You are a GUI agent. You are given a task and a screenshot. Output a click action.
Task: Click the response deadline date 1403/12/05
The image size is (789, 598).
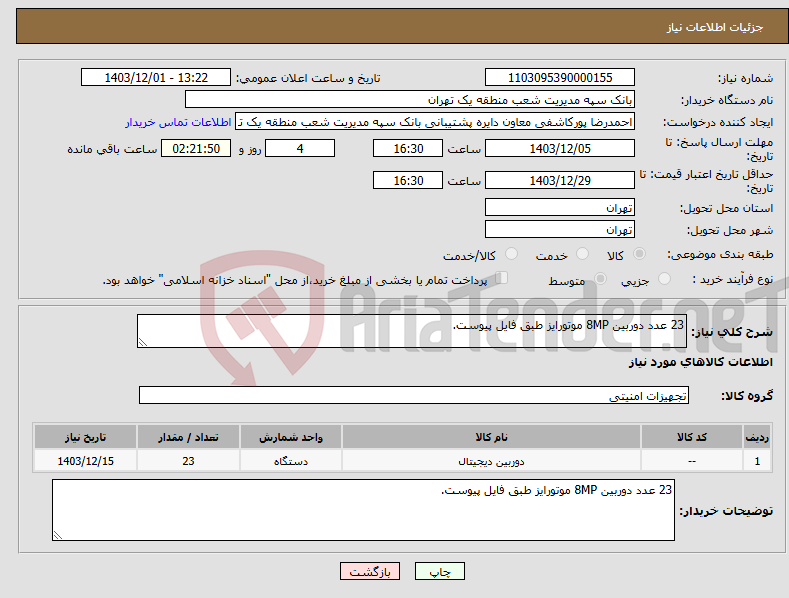pyautogui.click(x=560, y=148)
